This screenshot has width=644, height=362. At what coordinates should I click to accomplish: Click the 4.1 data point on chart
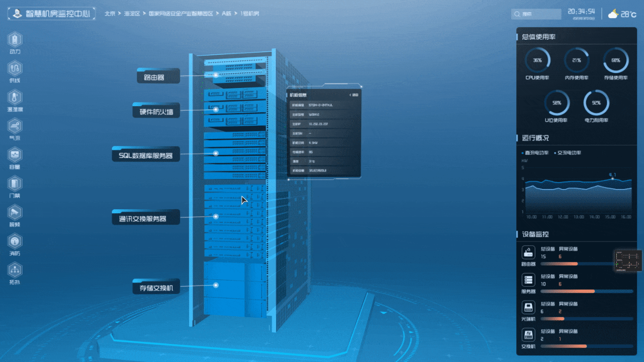[612, 178]
